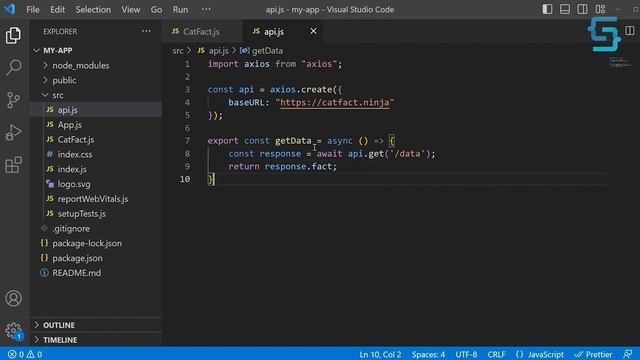Toggle secondary side bar layout icon

pyautogui.click(x=582, y=9)
